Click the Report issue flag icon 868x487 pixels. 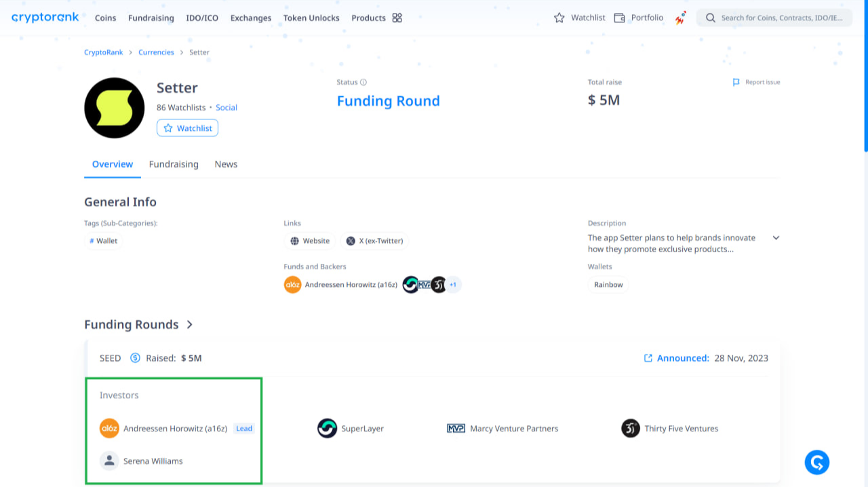[x=736, y=82]
